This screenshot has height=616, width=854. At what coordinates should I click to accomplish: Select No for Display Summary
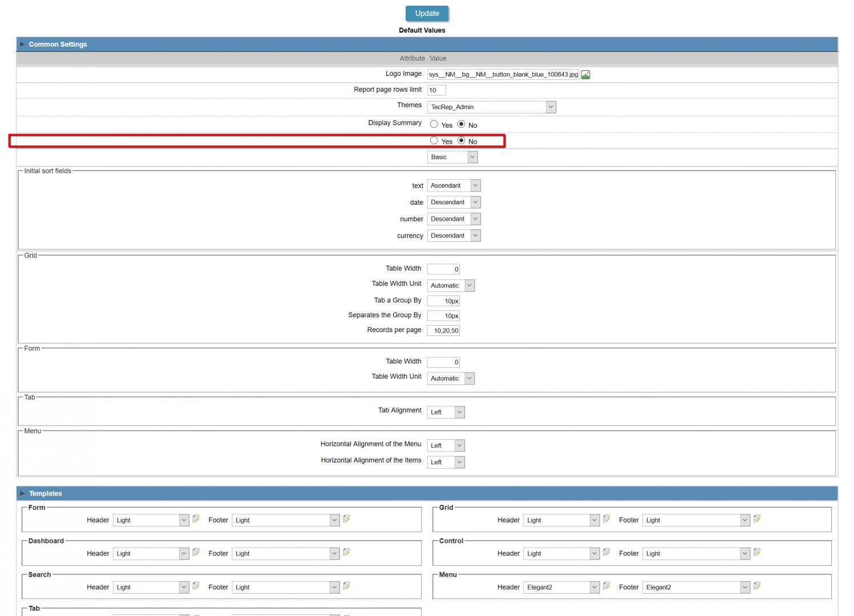(x=462, y=124)
